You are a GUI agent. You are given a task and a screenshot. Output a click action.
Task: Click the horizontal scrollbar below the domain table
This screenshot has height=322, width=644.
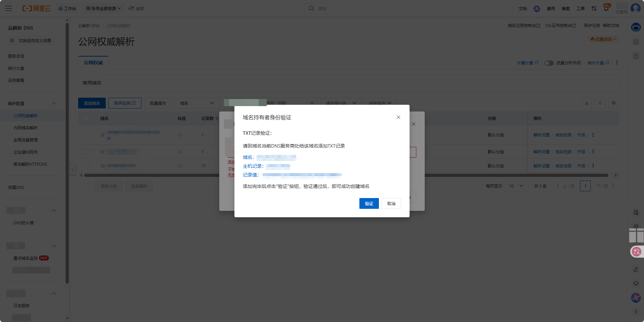pyautogui.click(x=346, y=175)
